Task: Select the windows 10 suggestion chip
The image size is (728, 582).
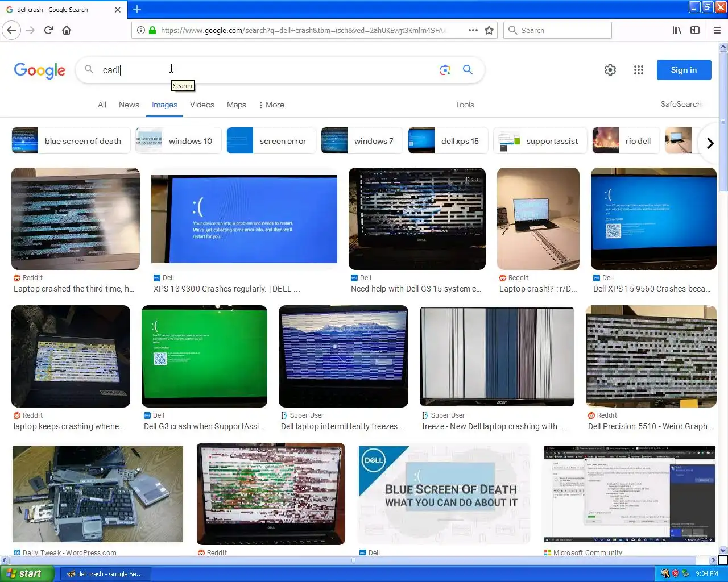Action: point(178,141)
